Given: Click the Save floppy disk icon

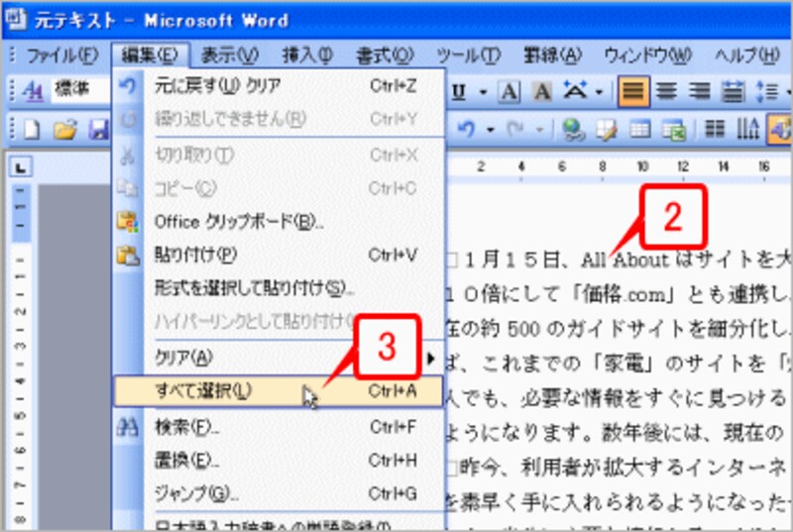Looking at the screenshot, I should coord(98,130).
